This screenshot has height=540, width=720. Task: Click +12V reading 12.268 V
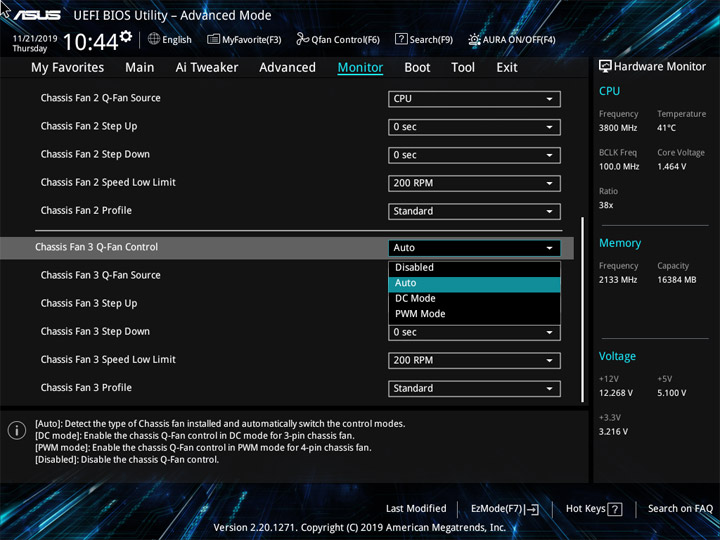(616, 393)
